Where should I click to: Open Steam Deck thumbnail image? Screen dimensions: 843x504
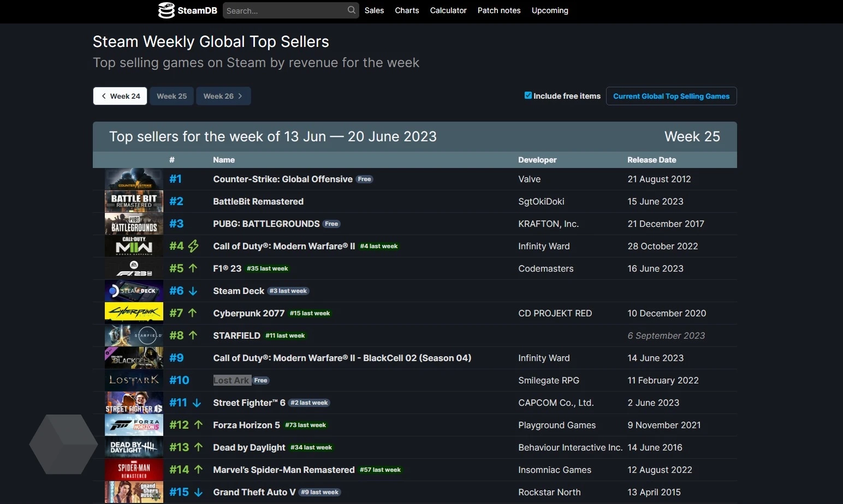(134, 291)
